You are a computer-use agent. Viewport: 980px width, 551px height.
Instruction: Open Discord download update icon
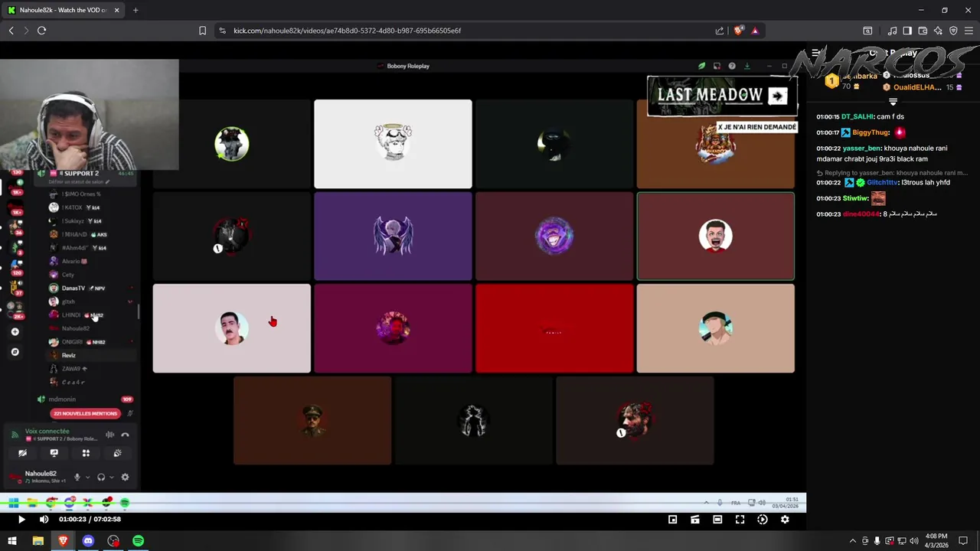pyautogui.click(x=747, y=66)
